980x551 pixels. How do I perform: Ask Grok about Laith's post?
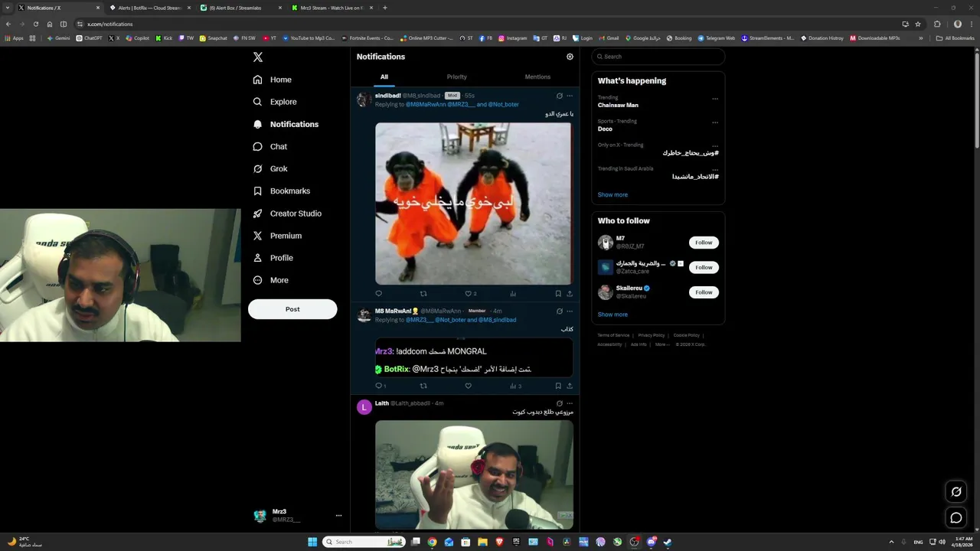559,403
